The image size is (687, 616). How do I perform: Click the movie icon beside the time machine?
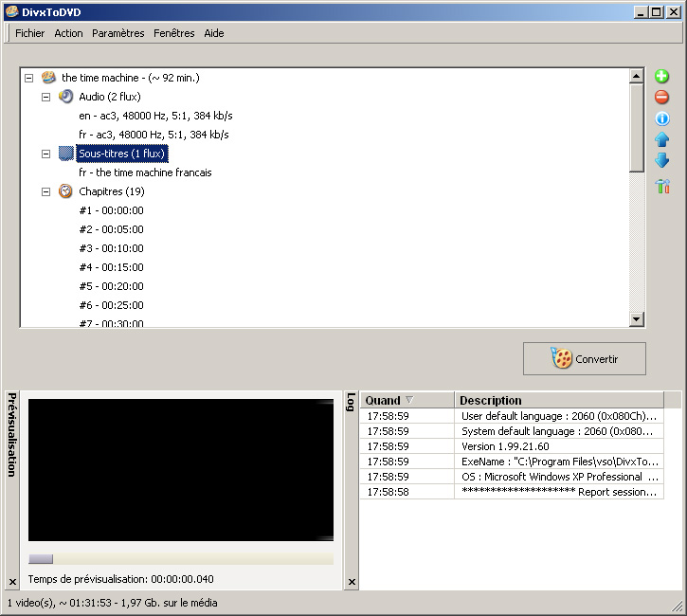tap(48, 77)
